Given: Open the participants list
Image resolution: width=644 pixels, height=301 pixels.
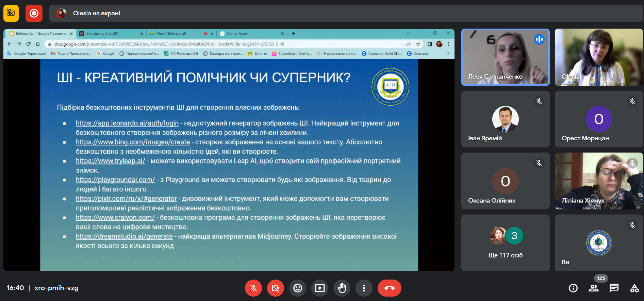Looking at the screenshot, I should point(594,288).
